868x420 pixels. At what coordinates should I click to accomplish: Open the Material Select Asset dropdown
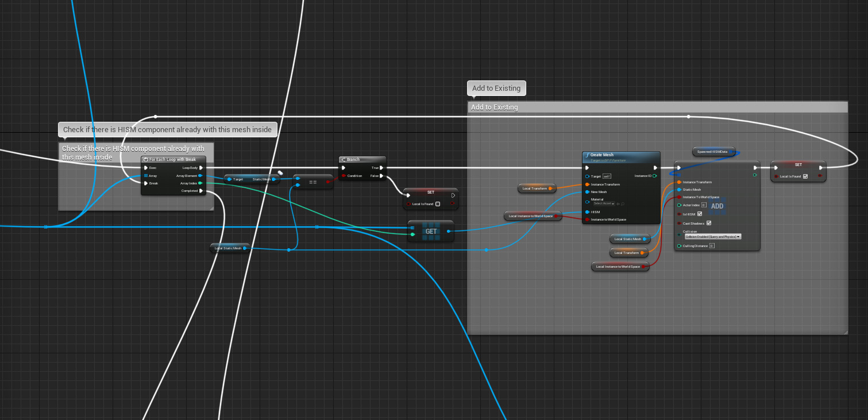coord(604,203)
